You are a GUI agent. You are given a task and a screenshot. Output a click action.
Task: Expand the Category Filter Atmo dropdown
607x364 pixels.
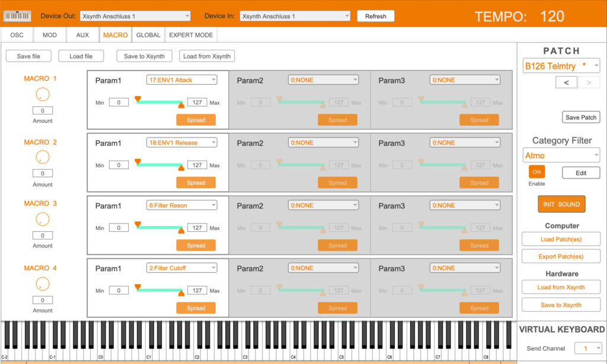click(x=561, y=155)
